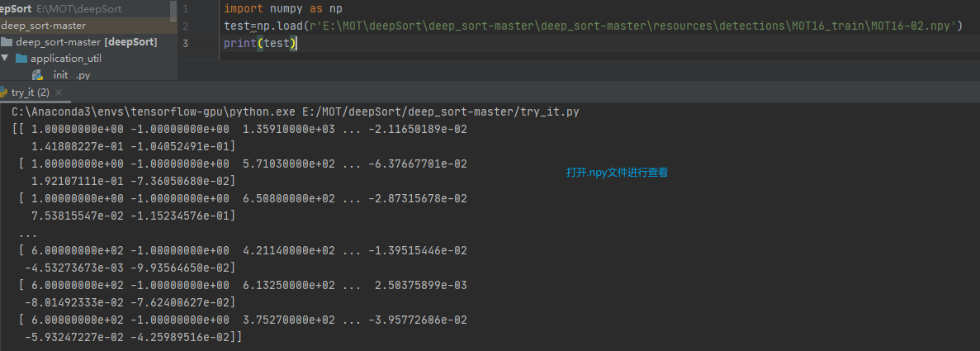Close the try_it (2) run tab
This screenshot has width=980, height=351.
point(59,92)
